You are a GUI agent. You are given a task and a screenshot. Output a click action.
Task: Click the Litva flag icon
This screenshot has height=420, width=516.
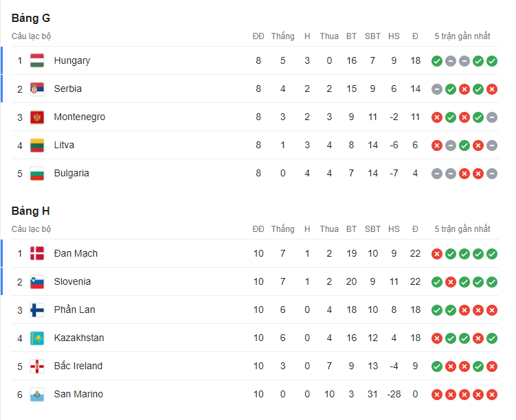click(37, 145)
